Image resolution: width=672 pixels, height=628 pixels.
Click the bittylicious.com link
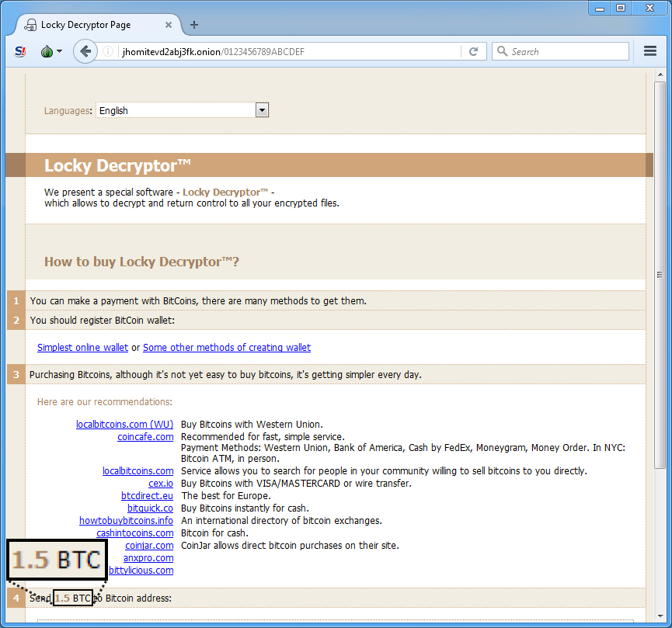(x=141, y=571)
